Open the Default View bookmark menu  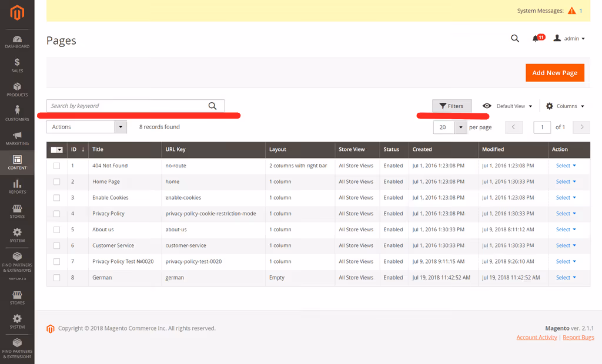[x=507, y=106]
